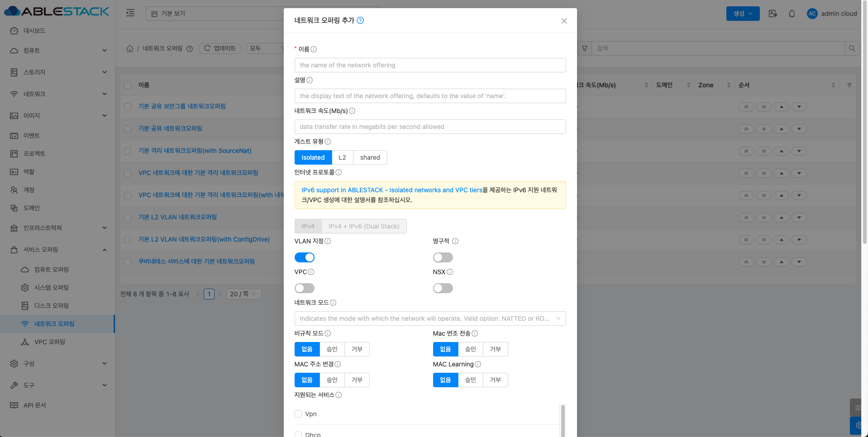This screenshot has height=437, width=868.
Task: Open help icon next to dialog title
Action: pyautogui.click(x=360, y=20)
